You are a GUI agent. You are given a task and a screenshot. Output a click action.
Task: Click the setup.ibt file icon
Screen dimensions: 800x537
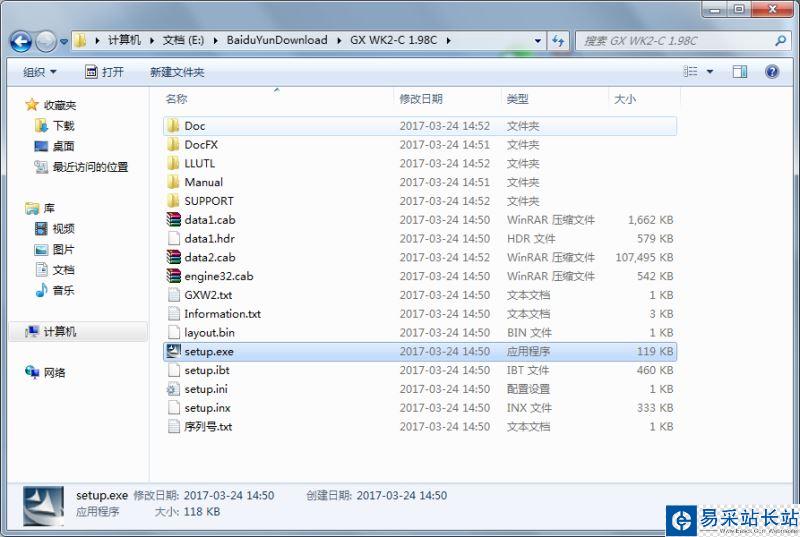pos(173,370)
